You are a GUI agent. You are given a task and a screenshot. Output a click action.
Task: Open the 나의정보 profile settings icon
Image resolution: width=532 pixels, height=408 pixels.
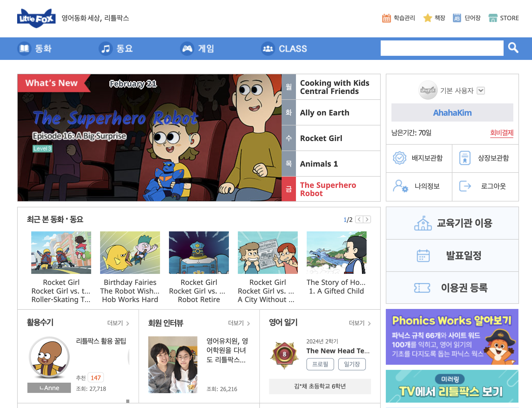click(400, 186)
